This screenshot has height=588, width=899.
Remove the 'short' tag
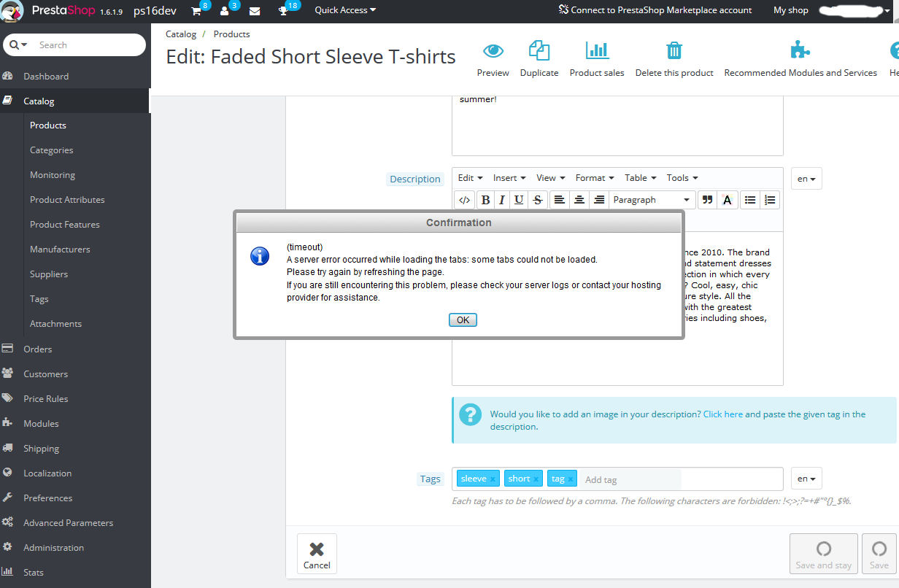coord(536,479)
